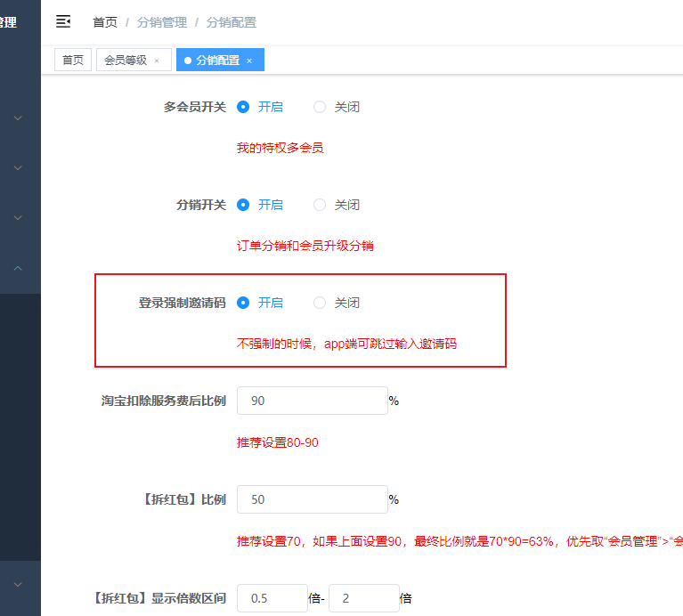Select 开启 for 登录强制邀请码
This screenshot has width=683, height=616.
coord(243,303)
